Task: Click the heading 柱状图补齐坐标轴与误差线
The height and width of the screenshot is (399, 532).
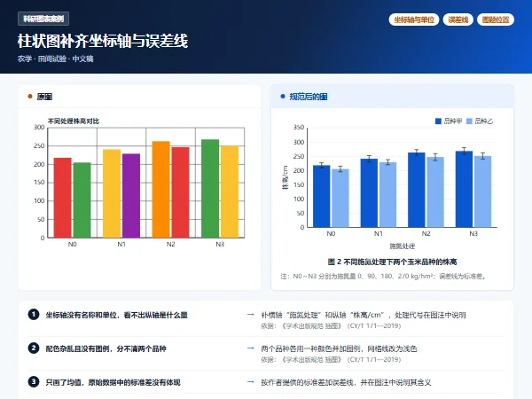Action: click(x=103, y=41)
